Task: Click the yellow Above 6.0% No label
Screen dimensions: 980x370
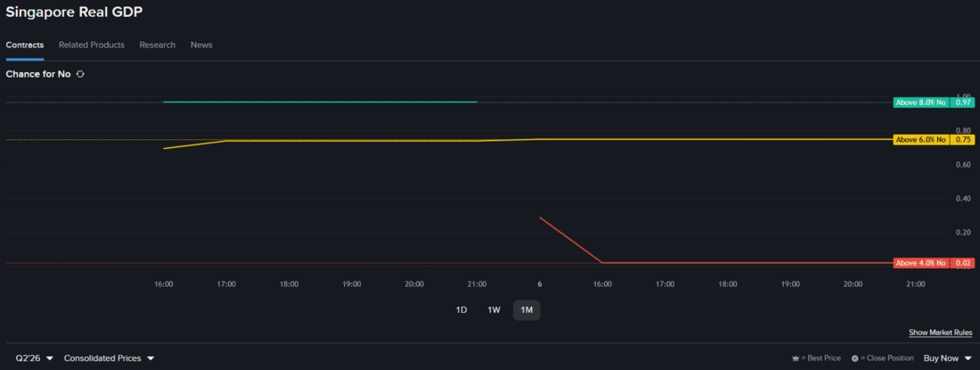Action: click(x=921, y=140)
